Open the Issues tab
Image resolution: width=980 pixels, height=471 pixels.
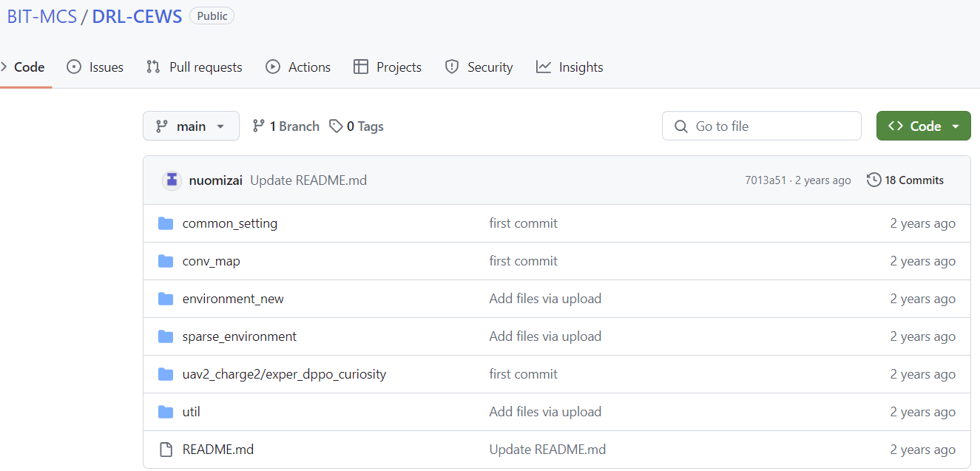click(x=95, y=67)
